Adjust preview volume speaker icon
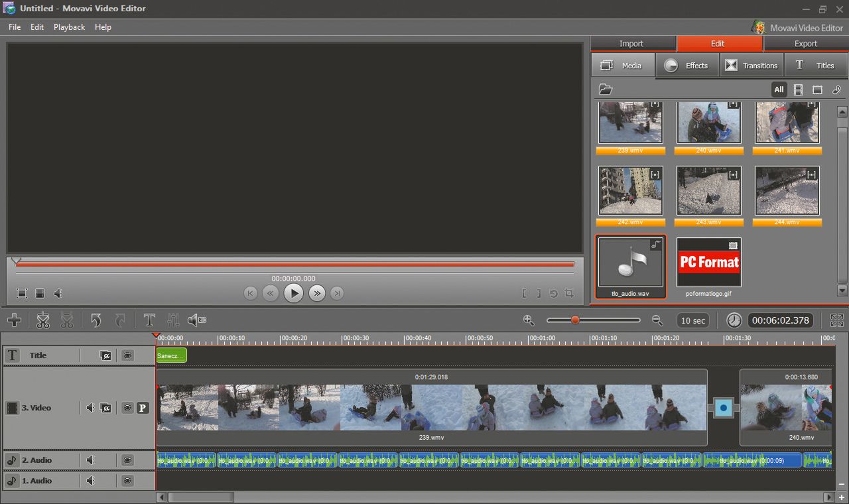 pos(58,293)
